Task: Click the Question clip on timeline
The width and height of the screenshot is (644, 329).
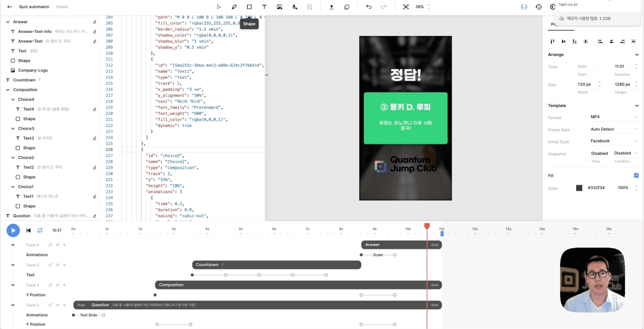Action: coord(258,305)
